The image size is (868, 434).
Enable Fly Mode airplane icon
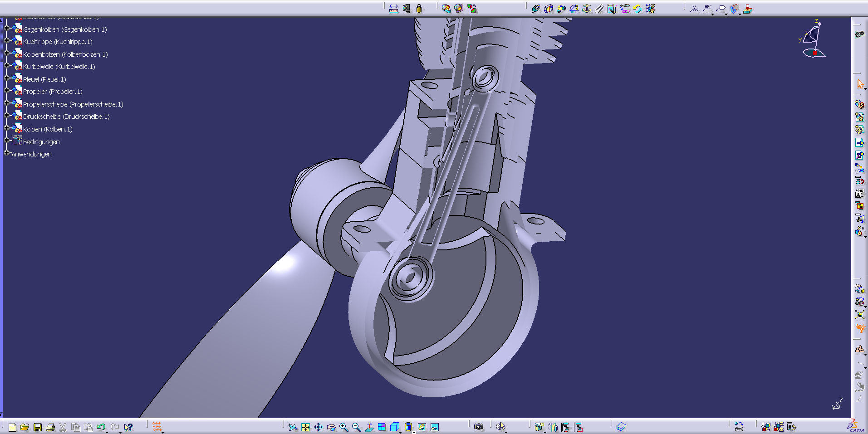click(293, 427)
